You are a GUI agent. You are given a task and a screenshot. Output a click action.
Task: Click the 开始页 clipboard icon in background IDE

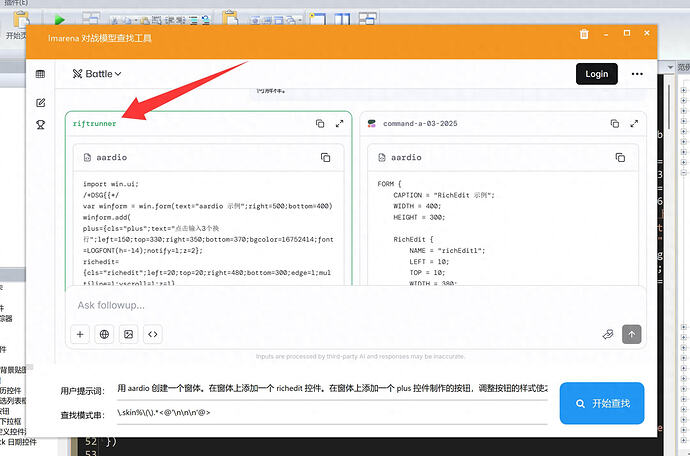coord(20,20)
